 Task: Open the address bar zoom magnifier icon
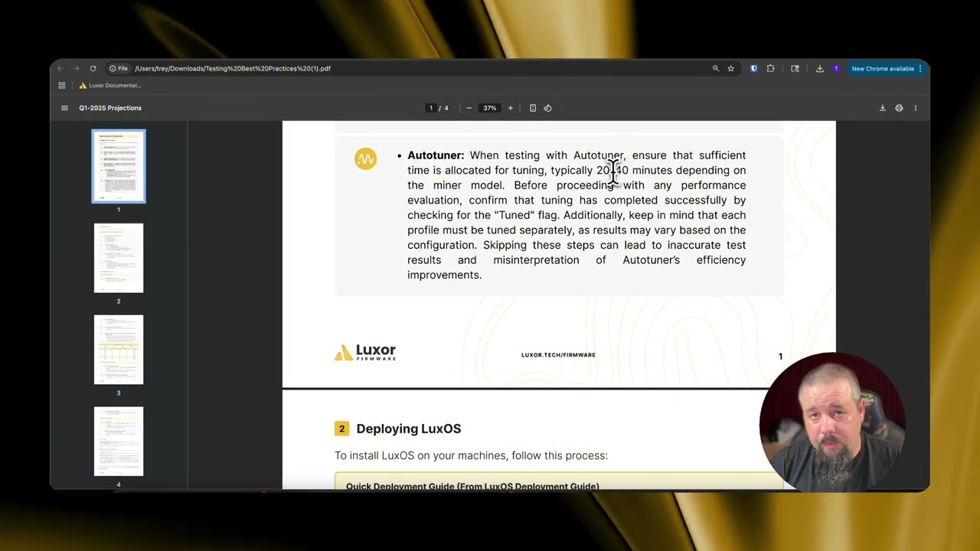click(x=716, y=69)
